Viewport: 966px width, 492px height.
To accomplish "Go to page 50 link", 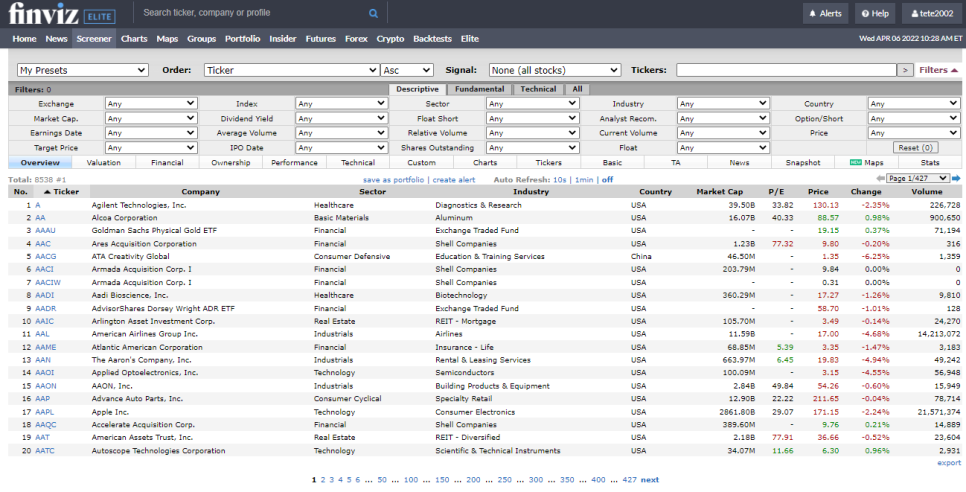I will coord(382,480).
